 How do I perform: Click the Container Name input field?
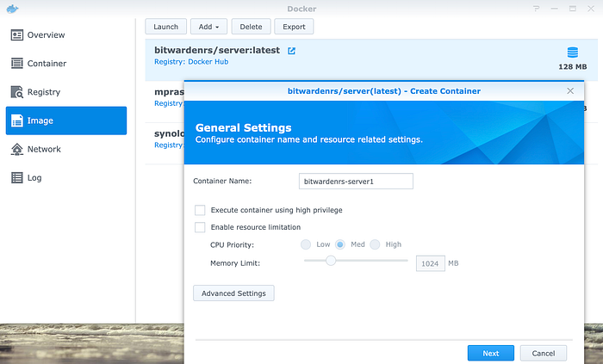[x=356, y=182]
